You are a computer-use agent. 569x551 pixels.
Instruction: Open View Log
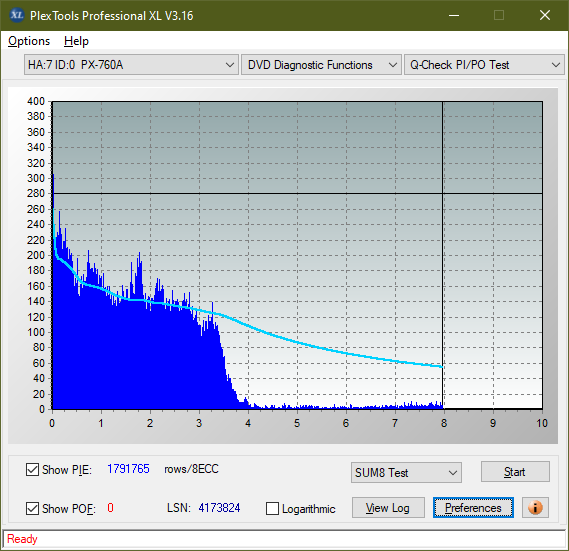[x=388, y=507]
